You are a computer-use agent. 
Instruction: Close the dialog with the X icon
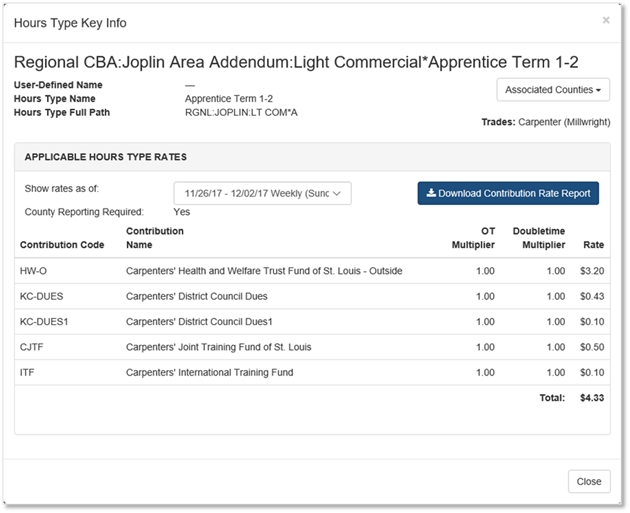[605, 20]
